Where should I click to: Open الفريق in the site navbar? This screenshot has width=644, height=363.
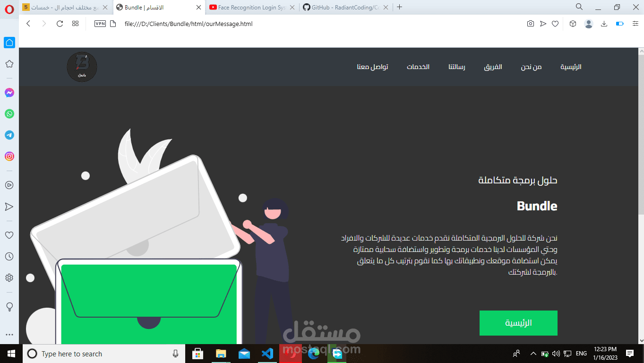coord(493,67)
